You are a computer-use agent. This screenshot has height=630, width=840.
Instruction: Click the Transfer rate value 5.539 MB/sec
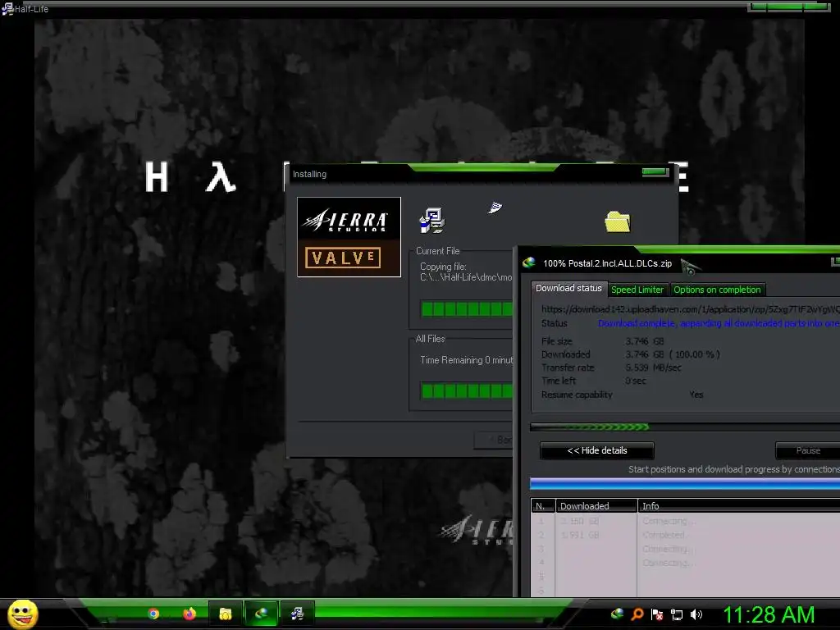coord(653,367)
